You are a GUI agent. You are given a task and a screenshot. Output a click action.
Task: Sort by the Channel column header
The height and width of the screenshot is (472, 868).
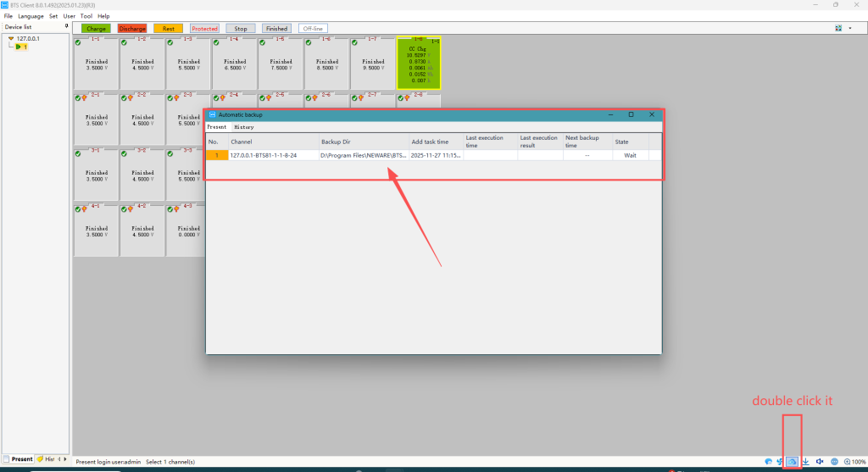pyautogui.click(x=274, y=142)
